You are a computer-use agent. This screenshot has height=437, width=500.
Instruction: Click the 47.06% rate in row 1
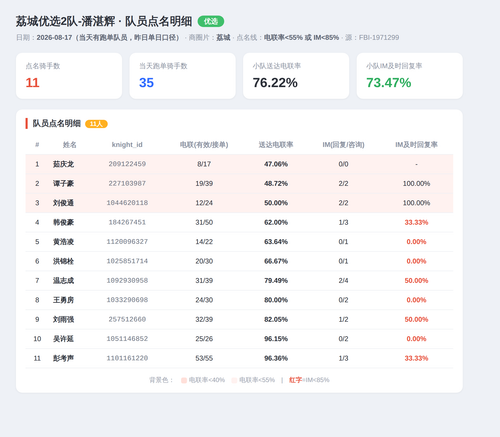(276, 164)
